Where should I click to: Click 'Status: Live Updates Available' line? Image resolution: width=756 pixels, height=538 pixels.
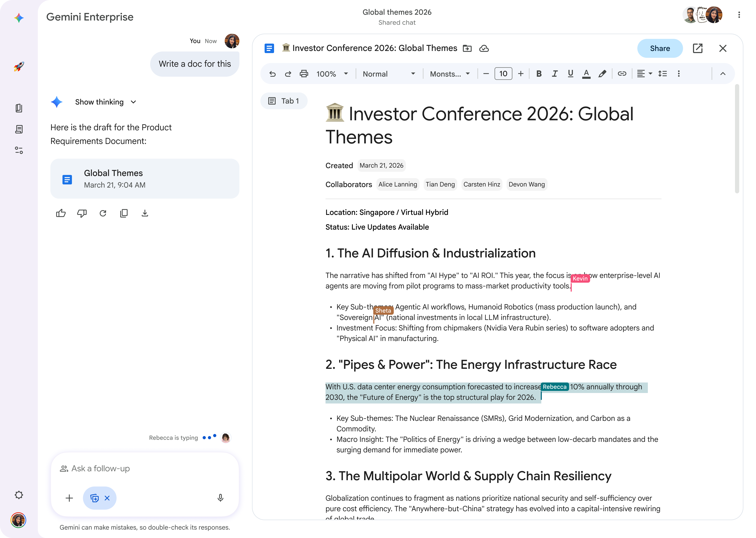coord(377,227)
